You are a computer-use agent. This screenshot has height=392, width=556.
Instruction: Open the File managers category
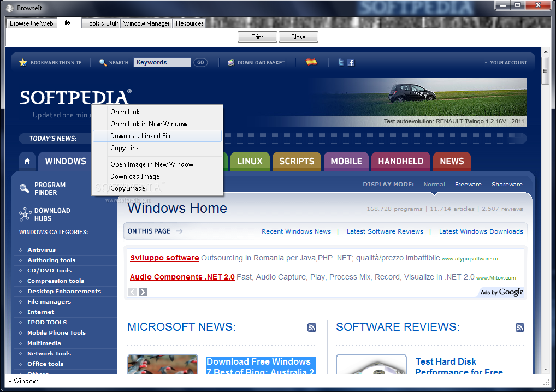click(49, 301)
